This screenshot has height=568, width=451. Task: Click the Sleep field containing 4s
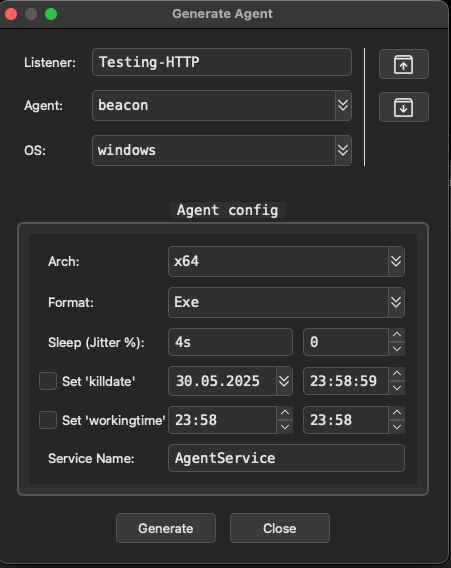pyautogui.click(x=230, y=342)
